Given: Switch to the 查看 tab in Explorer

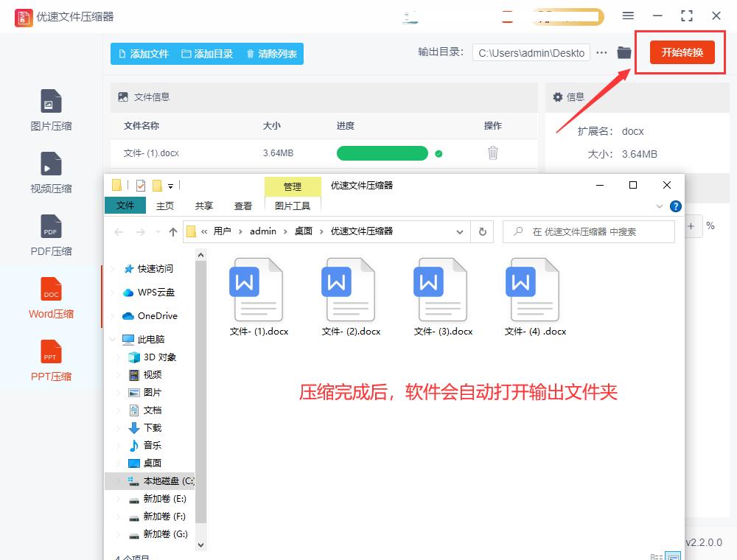Looking at the screenshot, I should (242, 206).
